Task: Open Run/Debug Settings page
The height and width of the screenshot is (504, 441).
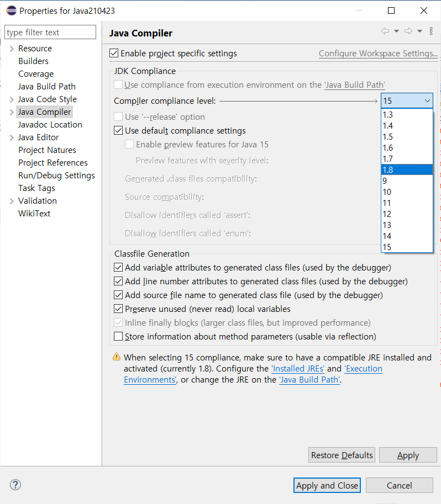Action: [57, 176]
